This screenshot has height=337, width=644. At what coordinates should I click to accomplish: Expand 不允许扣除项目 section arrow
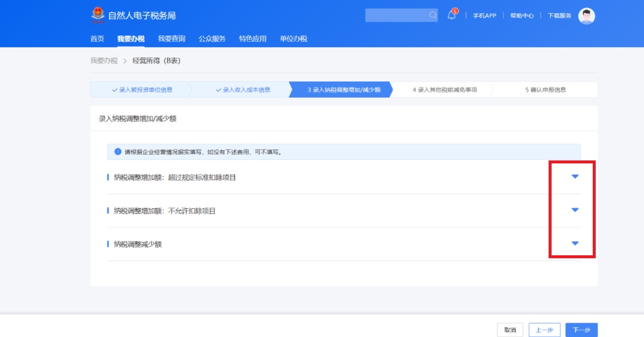pyautogui.click(x=575, y=210)
